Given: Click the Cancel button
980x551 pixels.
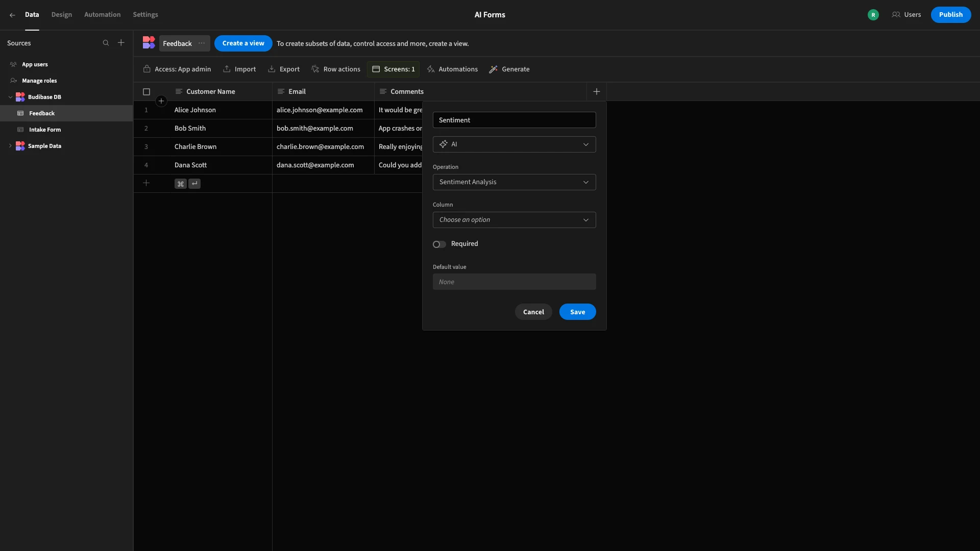Looking at the screenshot, I should (x=533, y=312).
